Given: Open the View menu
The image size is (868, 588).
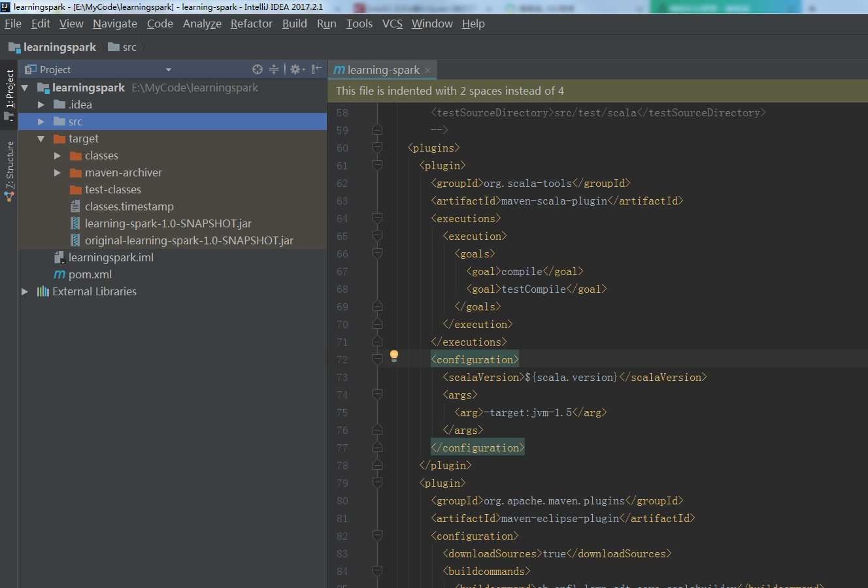Looking at the screenshot, I should point(71,24).
